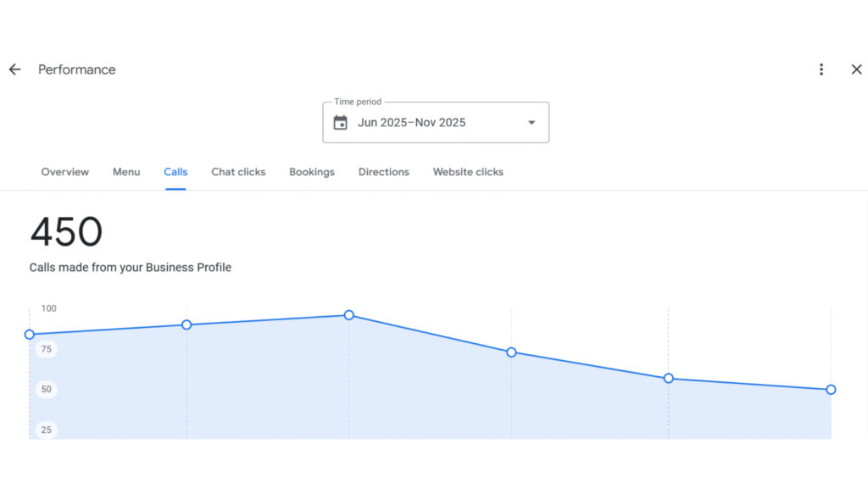Select the second data point on the line
The image size is (868, 488).
coord(186,324)
